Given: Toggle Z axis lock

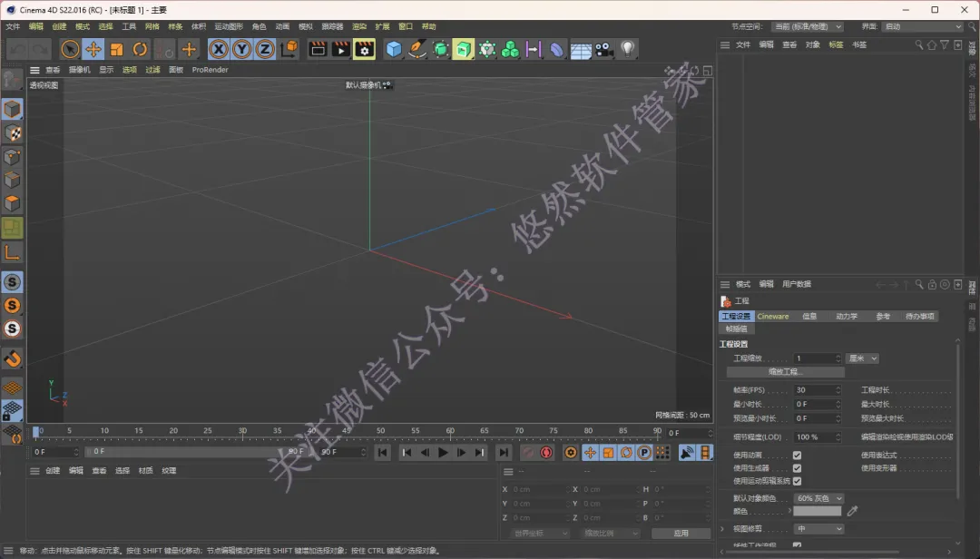Looking at the screenshot, I should (265, 49).
